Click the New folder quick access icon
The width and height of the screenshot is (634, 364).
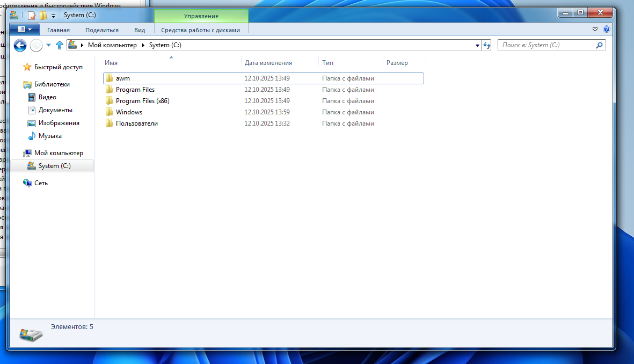[43, 16]
